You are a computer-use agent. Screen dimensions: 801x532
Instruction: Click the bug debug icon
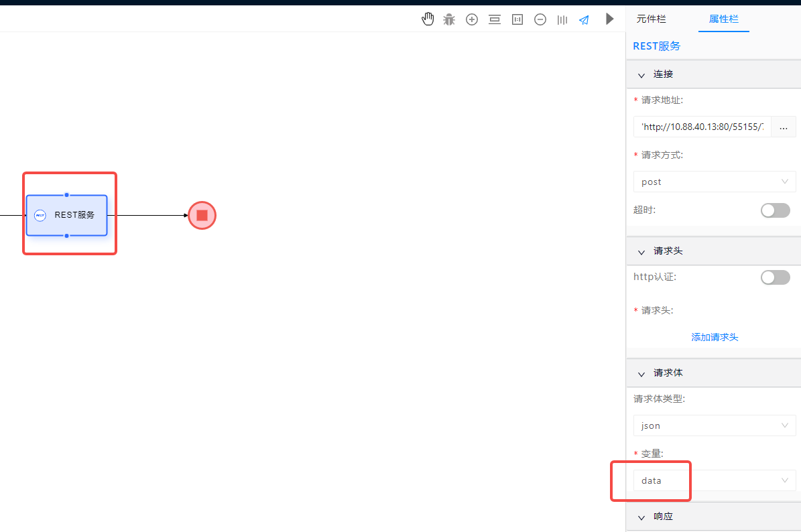(449, 19)
